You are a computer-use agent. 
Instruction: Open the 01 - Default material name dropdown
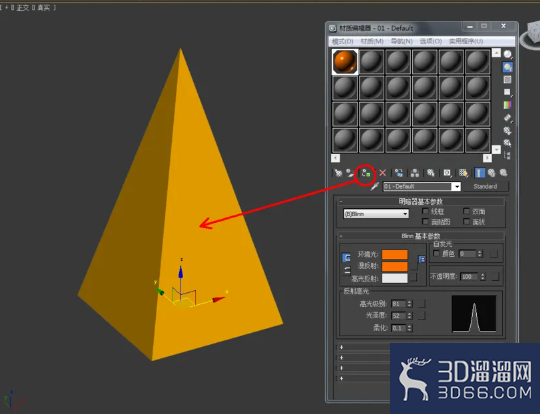coord(457,187)
